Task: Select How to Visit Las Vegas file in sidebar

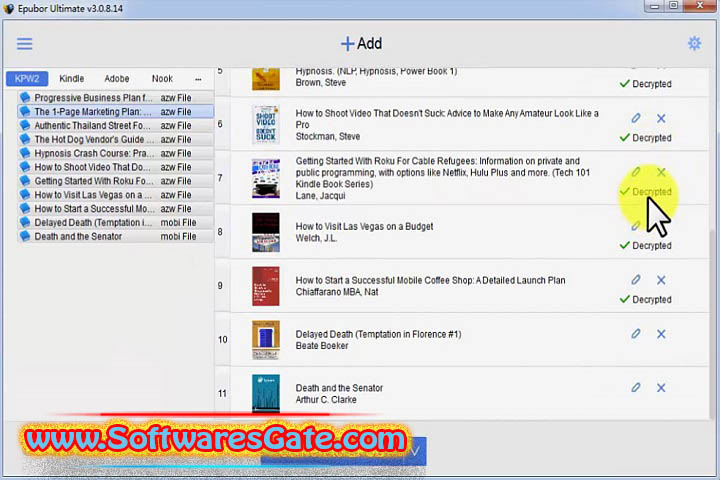Action: click(116, 195)
